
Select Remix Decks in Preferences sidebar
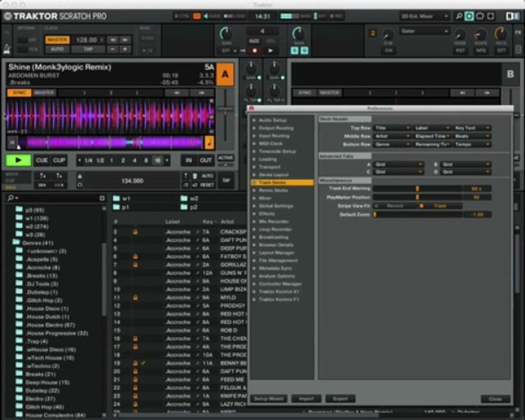tap(273, 190)
